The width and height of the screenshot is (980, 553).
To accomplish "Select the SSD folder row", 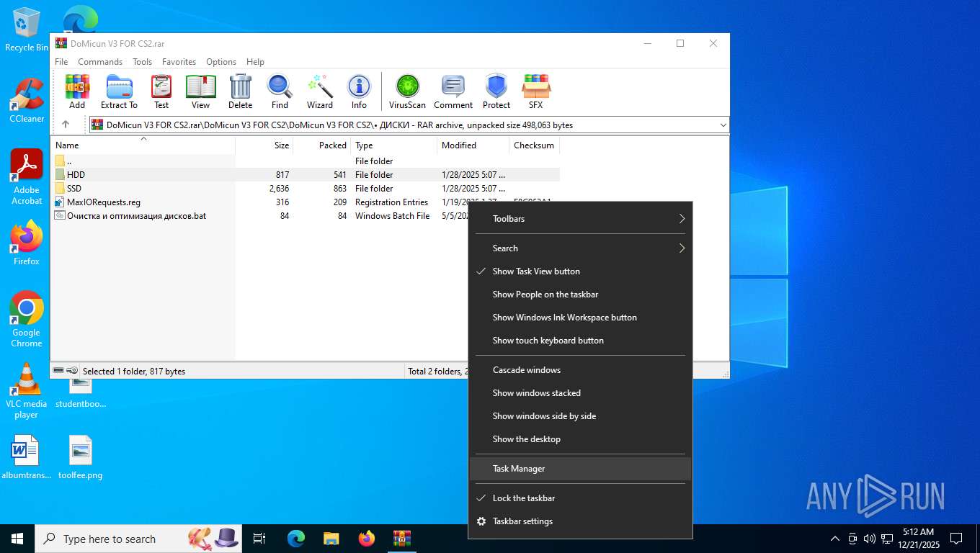I will click(306, 189).
